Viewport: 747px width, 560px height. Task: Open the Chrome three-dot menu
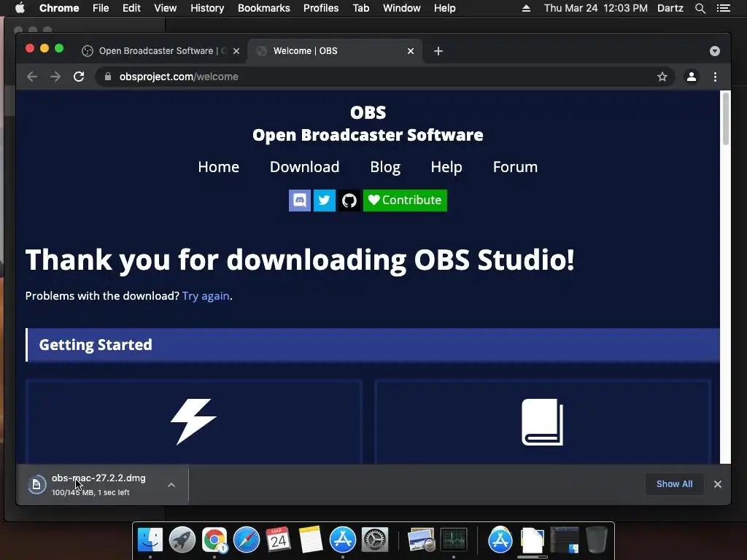click(715, 77)
